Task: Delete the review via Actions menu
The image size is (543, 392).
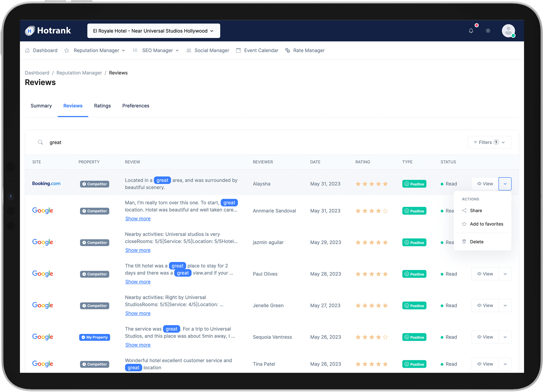Action: (x=477, y=242)
